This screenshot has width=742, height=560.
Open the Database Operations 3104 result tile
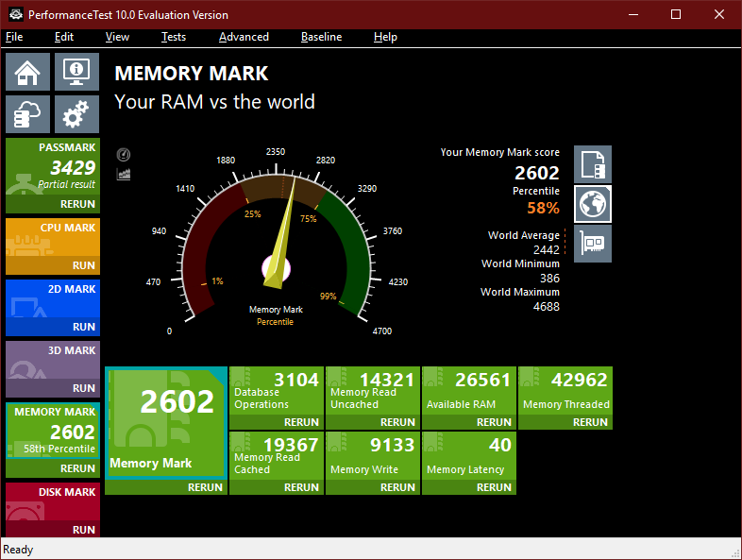pyautogui.click(x=277, y=391)
